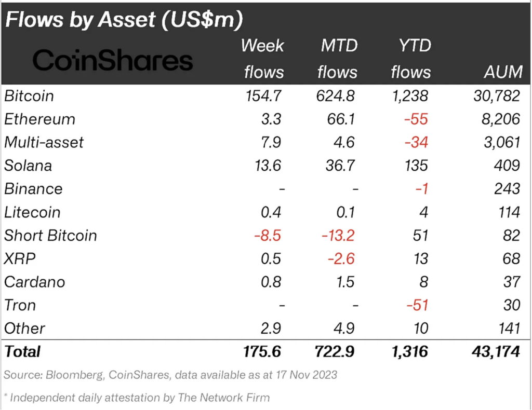Click the Short Bitcoin row label
Viewport: 532px width, 410px height.
pos(50,236)
